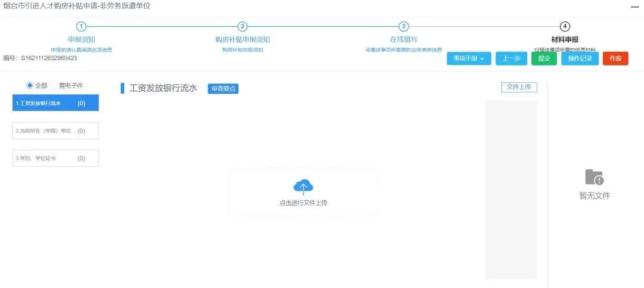Click the 文件上传 button
The height and width of the screenshot is (288, 644).
tap(519, 87)
